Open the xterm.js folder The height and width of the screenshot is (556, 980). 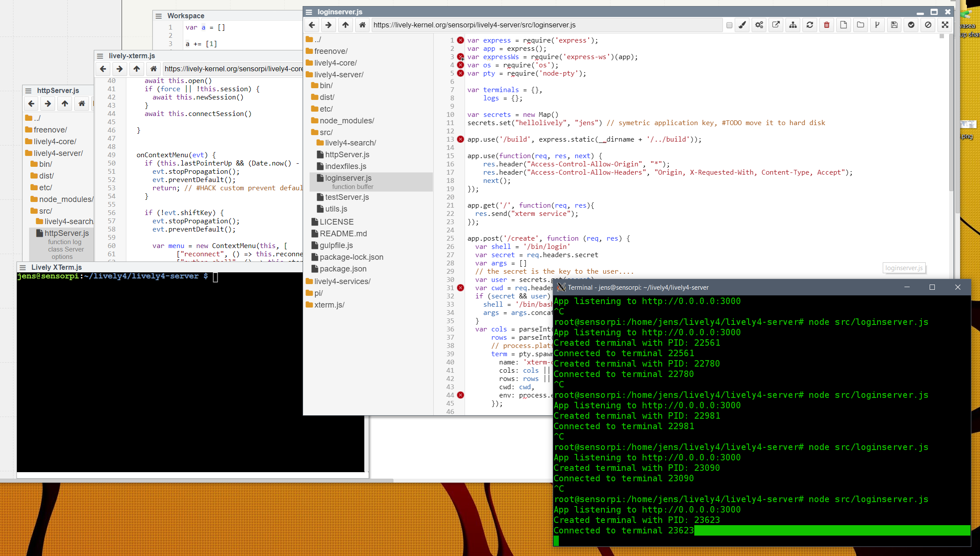(329, 305)
